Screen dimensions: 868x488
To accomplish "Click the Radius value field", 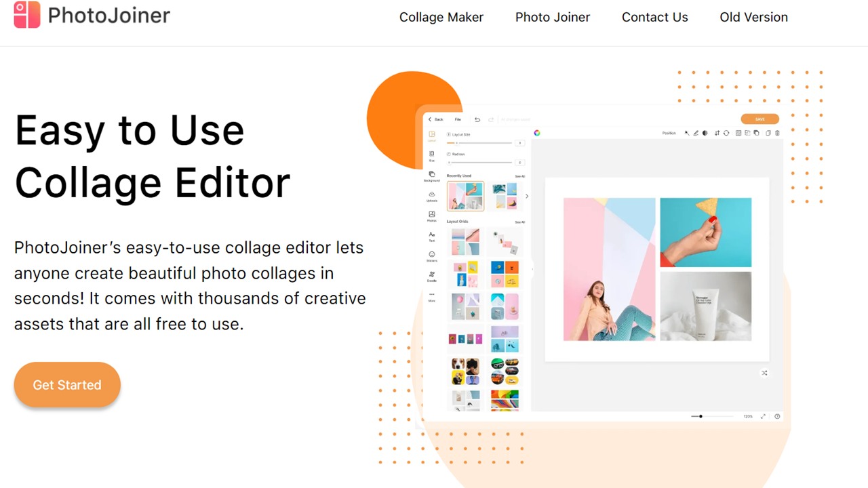I will 520,163.
